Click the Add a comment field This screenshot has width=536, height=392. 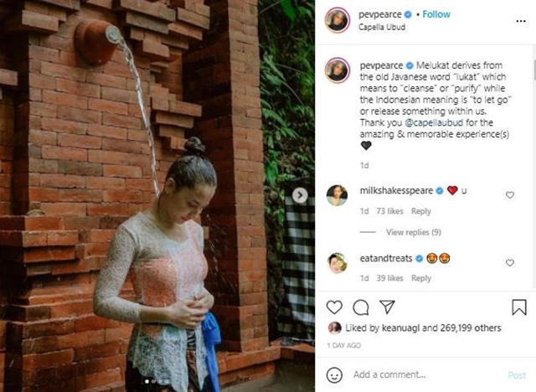coord(424,375)
